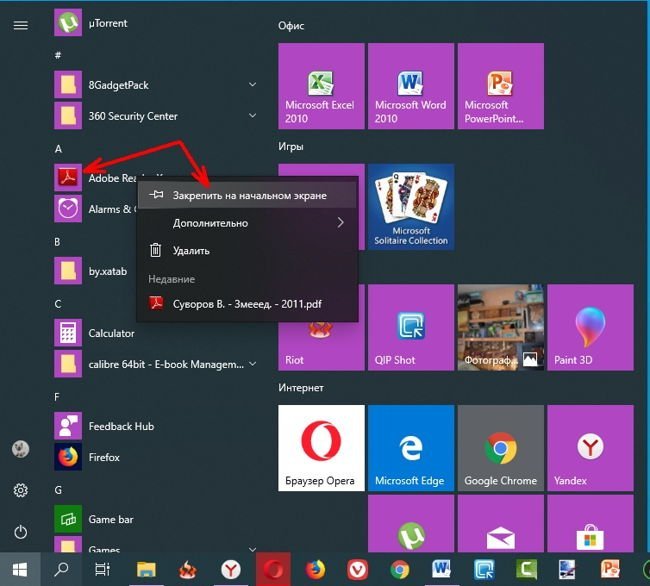Expand the 360 Security Center folder chevron
The width and height of the screenshot is (650, 586).
[x=252, y=115]
